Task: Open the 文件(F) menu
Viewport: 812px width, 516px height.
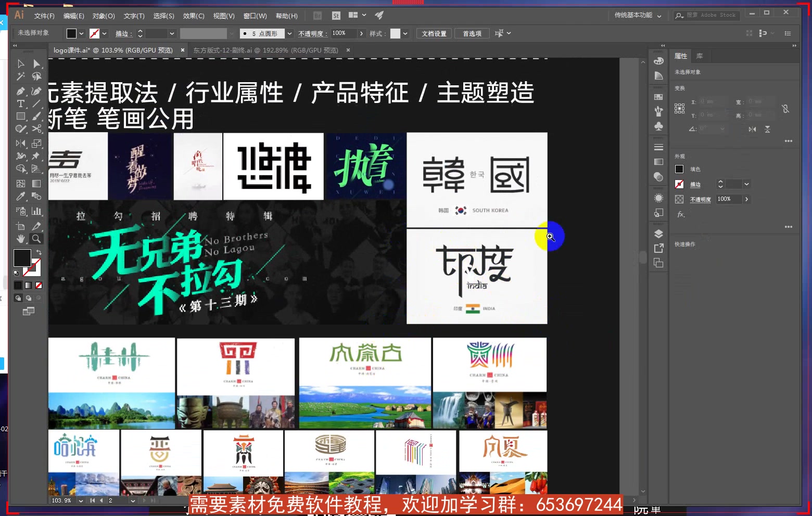Action: [x=44, y=16]
